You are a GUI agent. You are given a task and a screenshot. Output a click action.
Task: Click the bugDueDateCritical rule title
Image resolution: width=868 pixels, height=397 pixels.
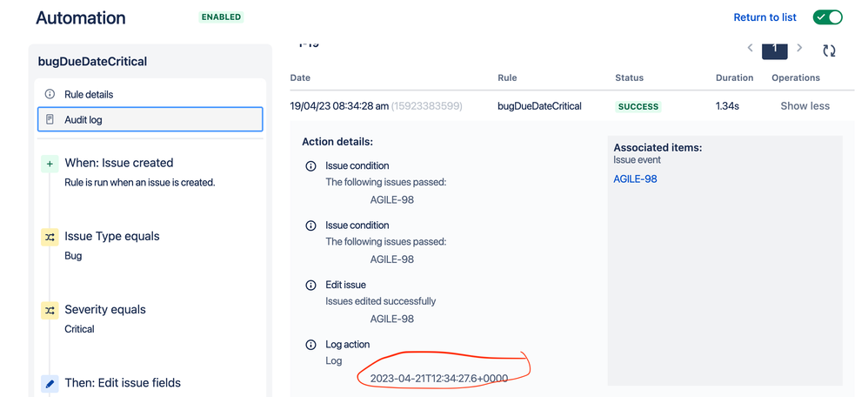coord(92,62)
